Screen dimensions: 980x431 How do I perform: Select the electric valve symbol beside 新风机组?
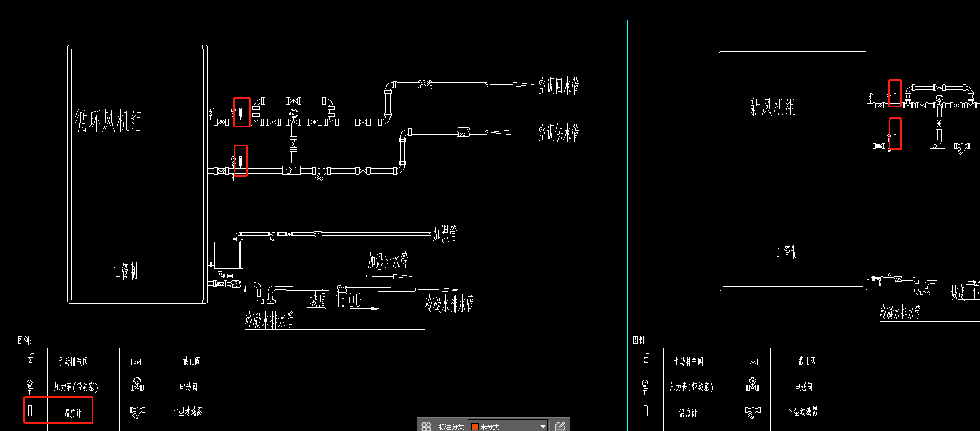pyautogui.click(x=939, y=101)
